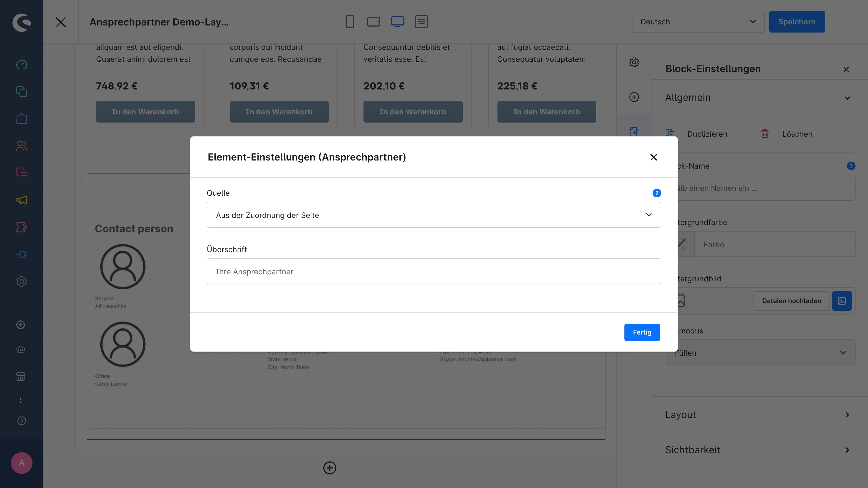Expand the sidebar with the arrow circle icon
This screenshot has width=868, height=488.
click(22, 421)
